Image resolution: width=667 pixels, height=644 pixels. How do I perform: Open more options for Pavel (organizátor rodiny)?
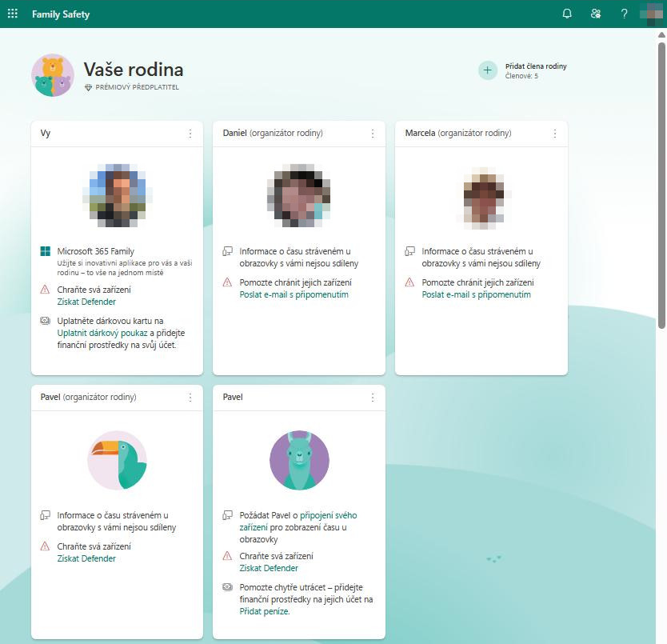click(x=190, y=398)
